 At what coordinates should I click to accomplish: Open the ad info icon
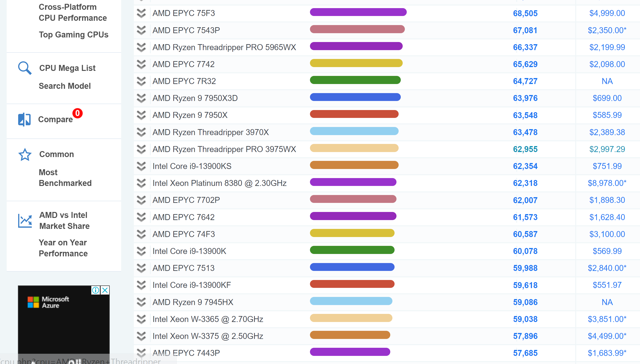(96, 290)
